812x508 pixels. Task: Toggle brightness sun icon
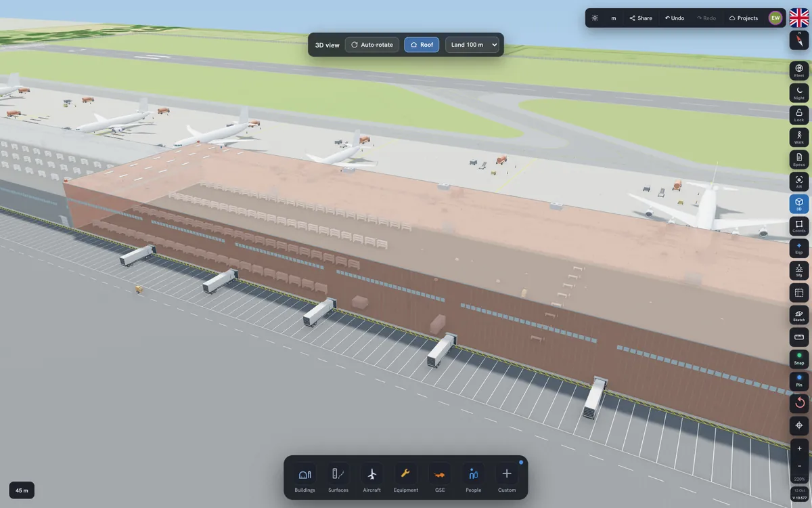coord(595,18)
